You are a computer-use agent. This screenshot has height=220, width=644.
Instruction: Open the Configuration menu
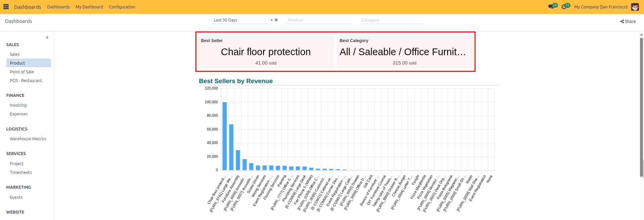click(122, 7)
